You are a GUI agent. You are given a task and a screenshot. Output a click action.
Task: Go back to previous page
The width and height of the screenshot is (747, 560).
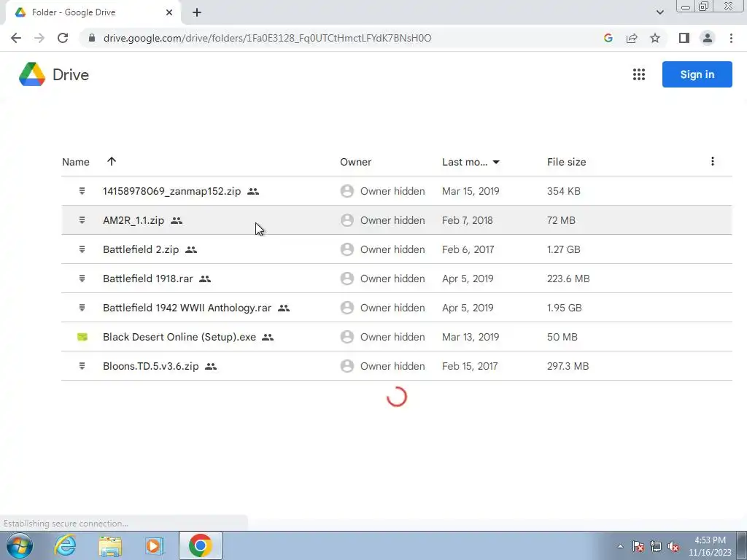tap(16, 38)
